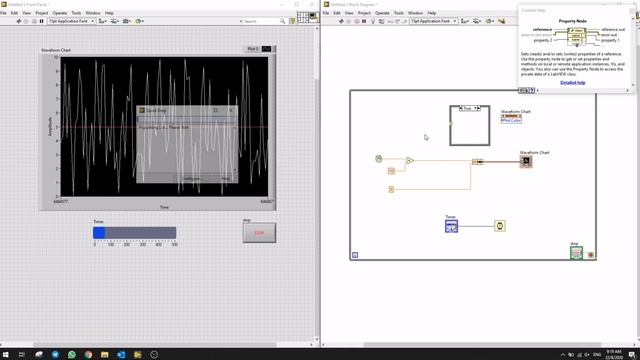Click the Run arrow in Front Panel toolbar

[19, 21]
